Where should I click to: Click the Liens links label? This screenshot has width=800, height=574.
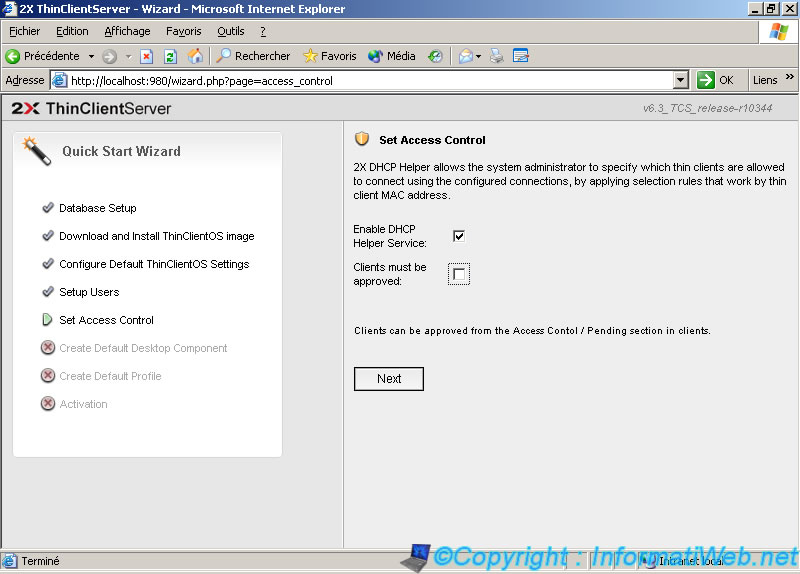click(x=765, y=80)
